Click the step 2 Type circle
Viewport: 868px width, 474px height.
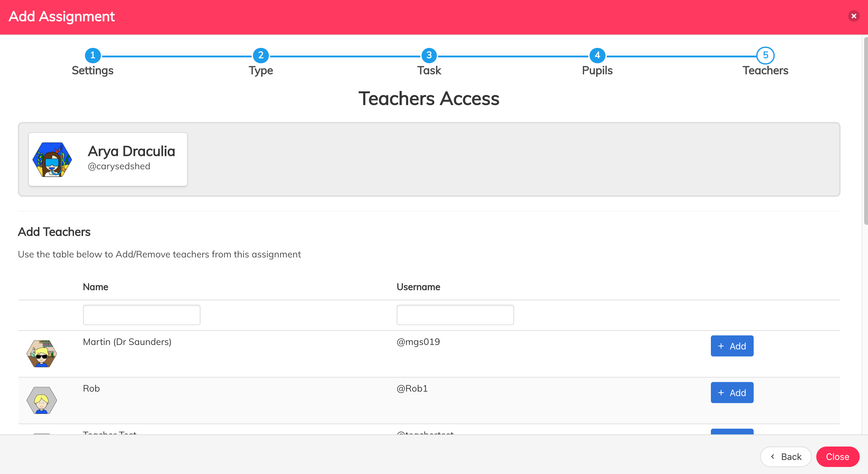click(x=261, y=55)
